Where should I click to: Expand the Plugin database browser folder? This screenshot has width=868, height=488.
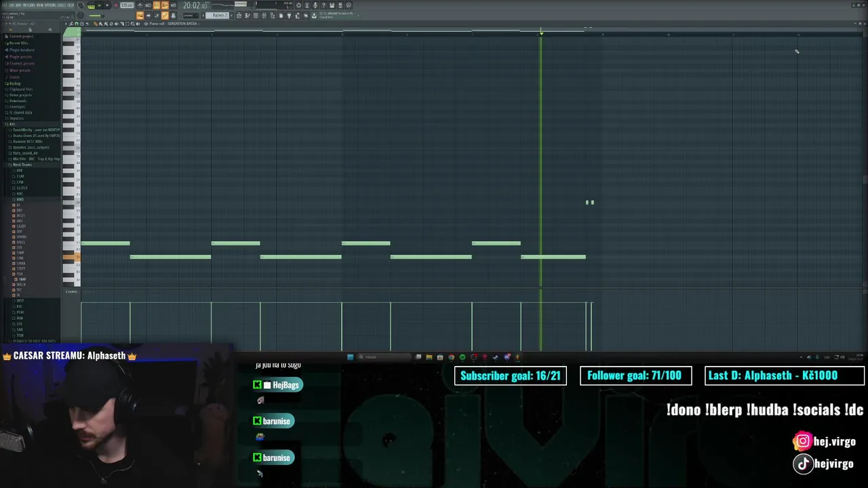coord(21,50)
